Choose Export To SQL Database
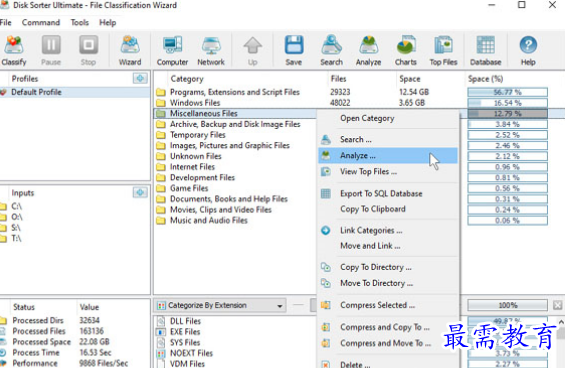The image size is (565, 368). (388, 194)
